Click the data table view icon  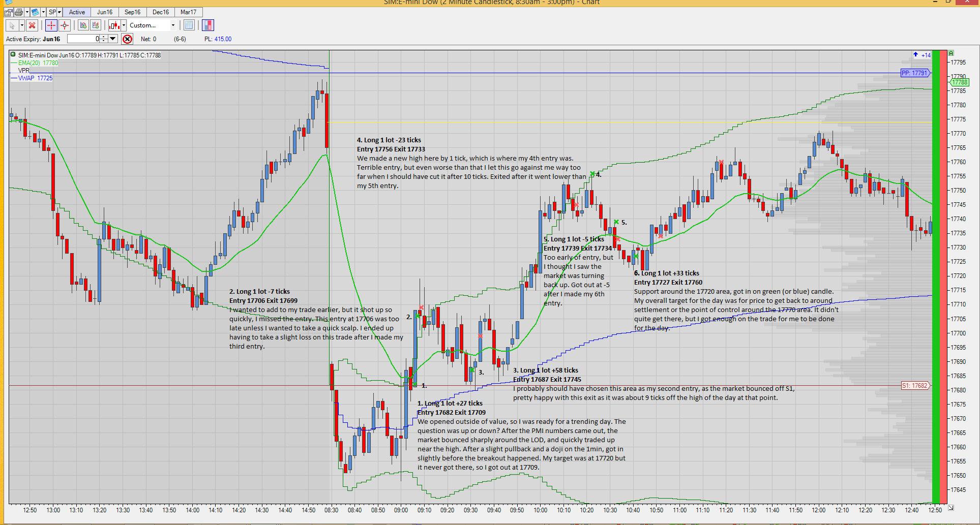[x=189, y=25]
